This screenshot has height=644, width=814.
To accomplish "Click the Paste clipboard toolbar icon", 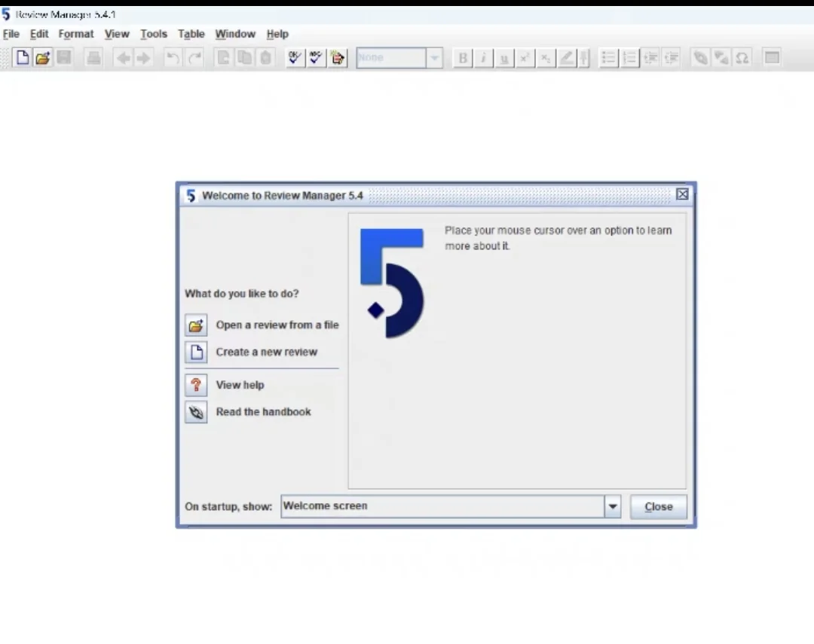I will [x=265, y=57].
